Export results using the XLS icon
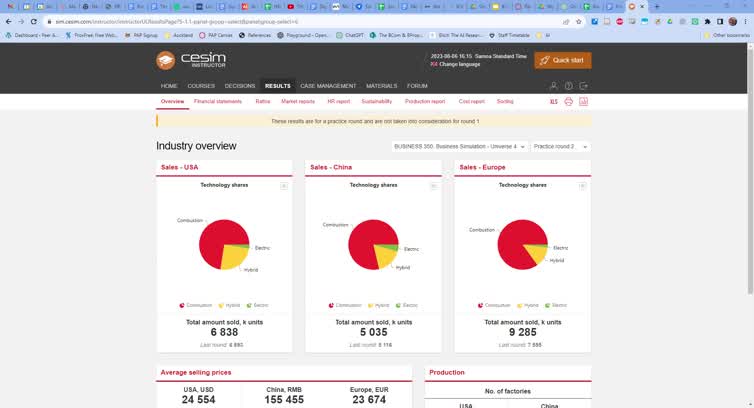Viewport: 754px width, 408px height. point(554,101)
